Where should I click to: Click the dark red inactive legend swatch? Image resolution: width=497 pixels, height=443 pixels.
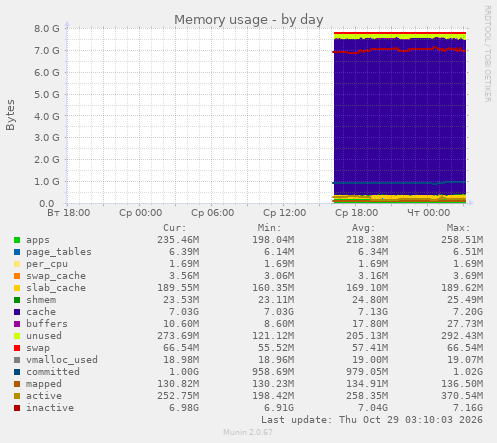[x=17, y=408]
